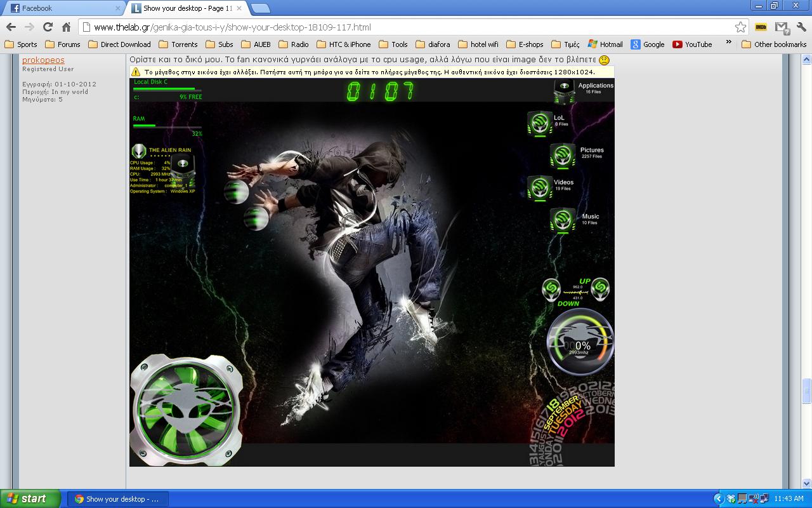Open a new browser tab
The image size is (812, 508).
click(260, 8)
